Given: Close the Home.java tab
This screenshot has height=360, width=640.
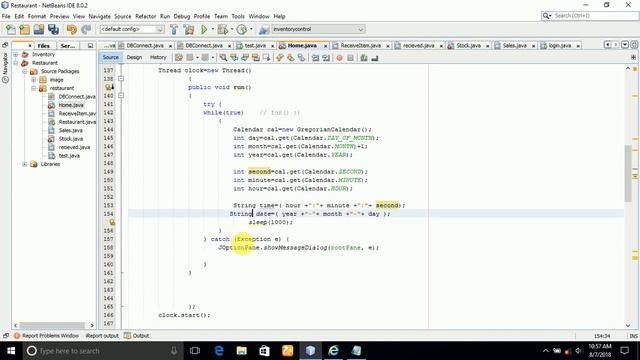Looking at the screenshot, I should click(x=325, y=46).
